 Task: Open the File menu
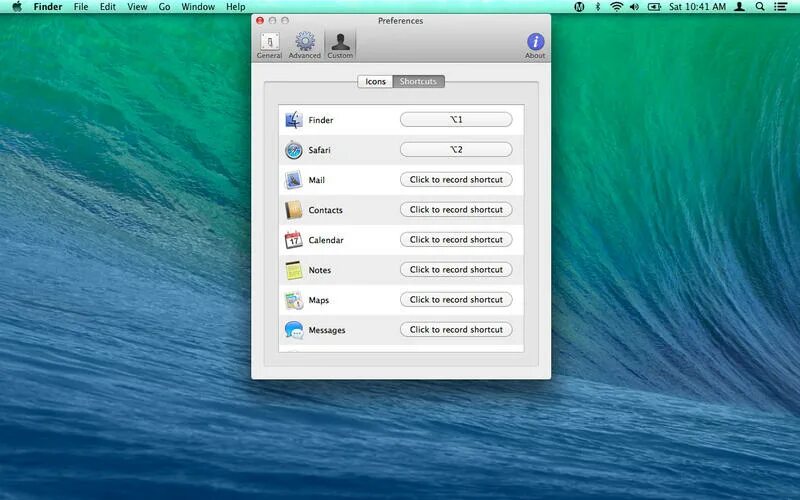[x=81, y=7]
